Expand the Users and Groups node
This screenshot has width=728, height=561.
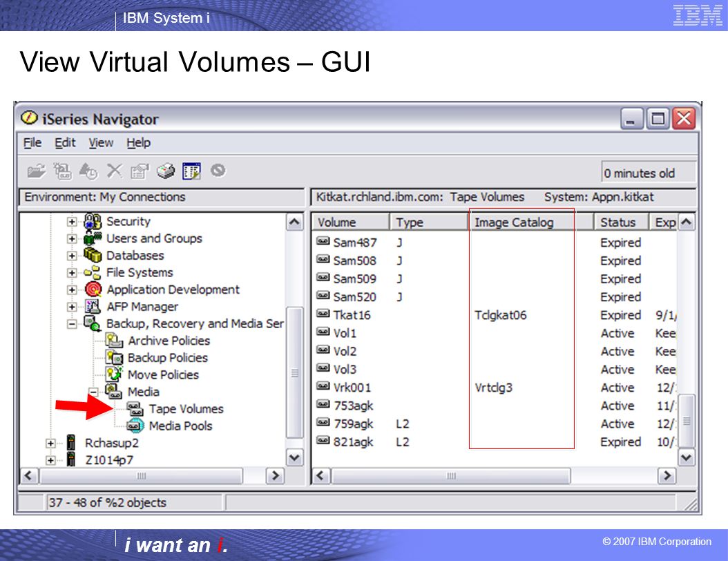(72, 239)
